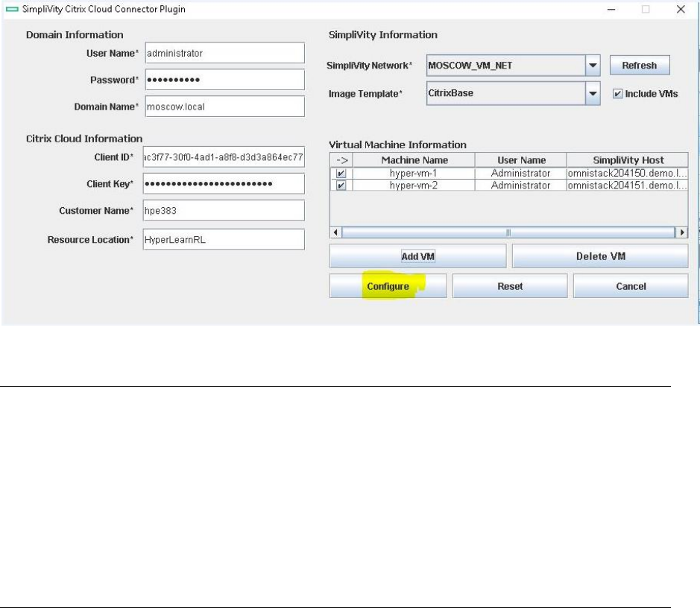Open the SimpliVity Network dropdown arrow

click(x=593, y=65)
